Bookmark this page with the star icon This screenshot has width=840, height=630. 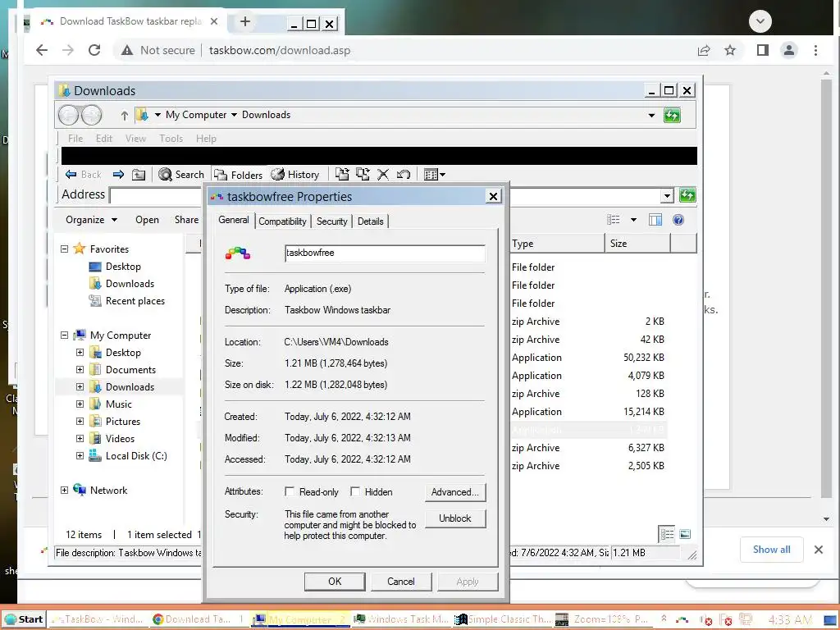click(729, 50)
